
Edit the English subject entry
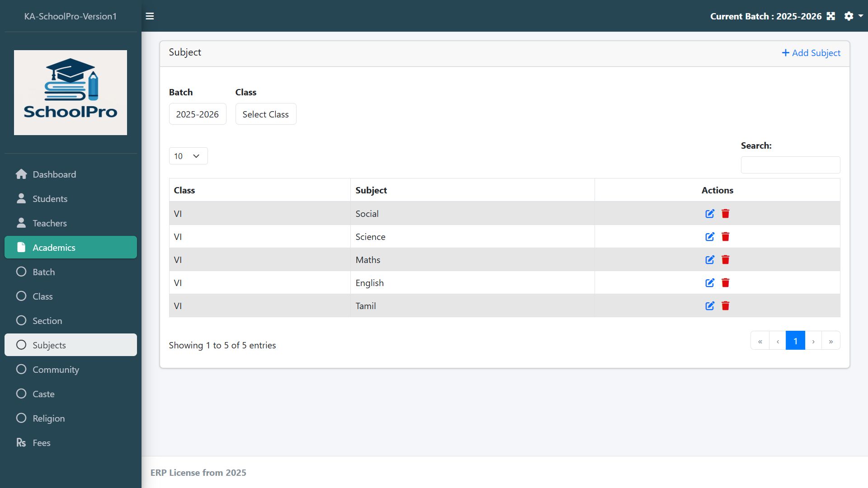coord(710,283)
